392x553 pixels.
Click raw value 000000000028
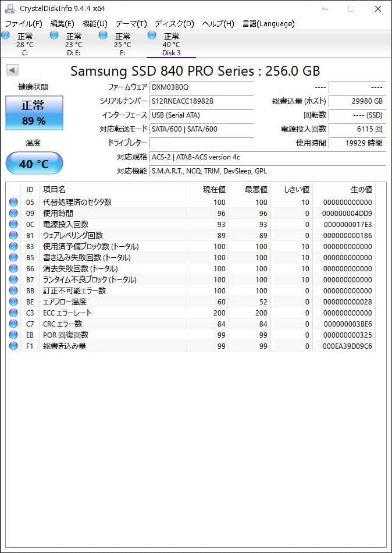coord(347,302)
